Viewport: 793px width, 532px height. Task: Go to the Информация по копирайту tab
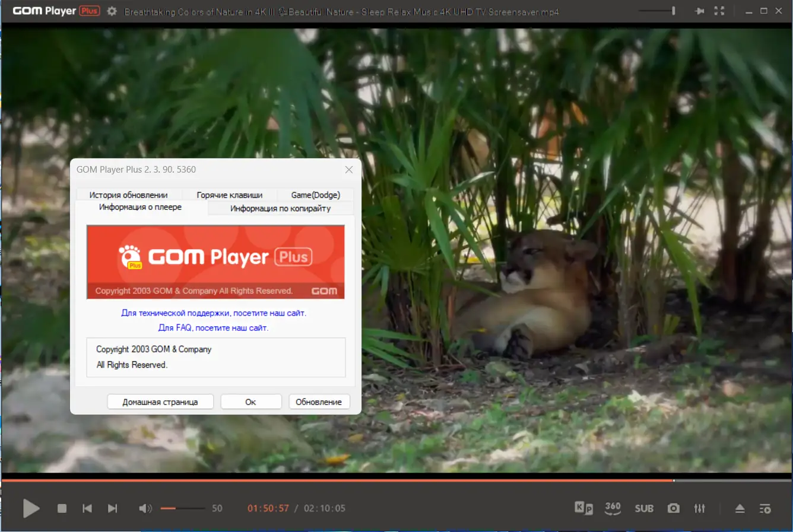point(280,208)
